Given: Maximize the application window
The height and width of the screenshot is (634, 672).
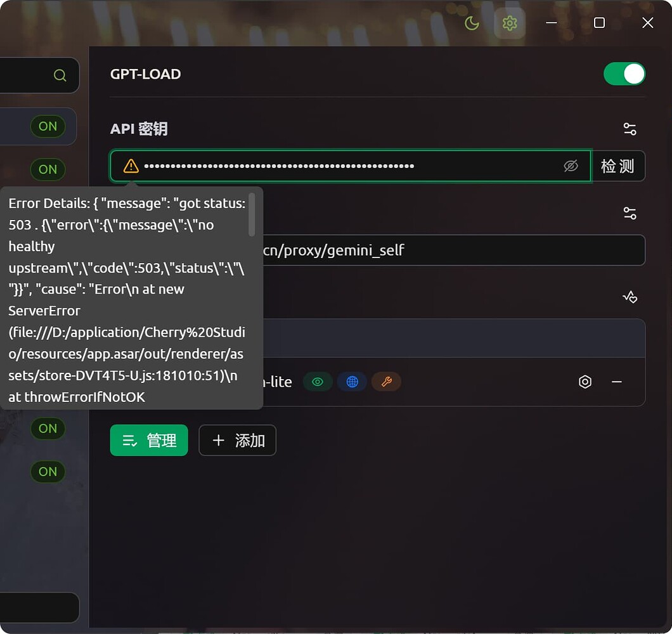Looking at the screenshot, I should pyautogui.click(x=599, y=23).
